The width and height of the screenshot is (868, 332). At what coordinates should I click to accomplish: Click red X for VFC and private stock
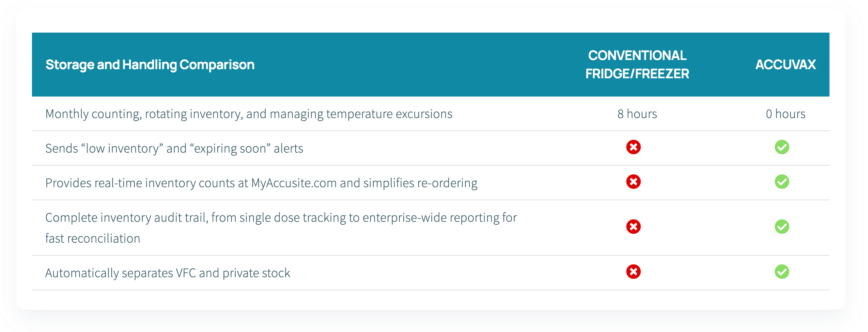click(x=633, y=272)
